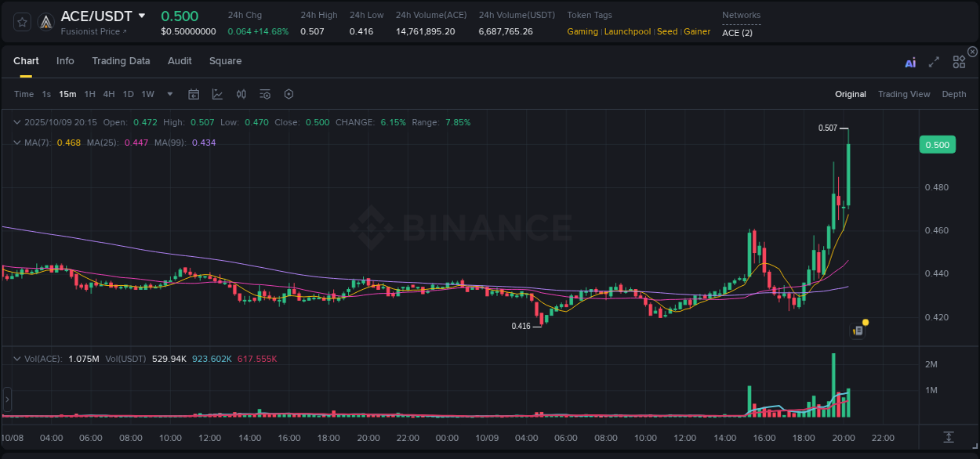
Task: Switch to Depth chart view
Action: tap(953, 94)
